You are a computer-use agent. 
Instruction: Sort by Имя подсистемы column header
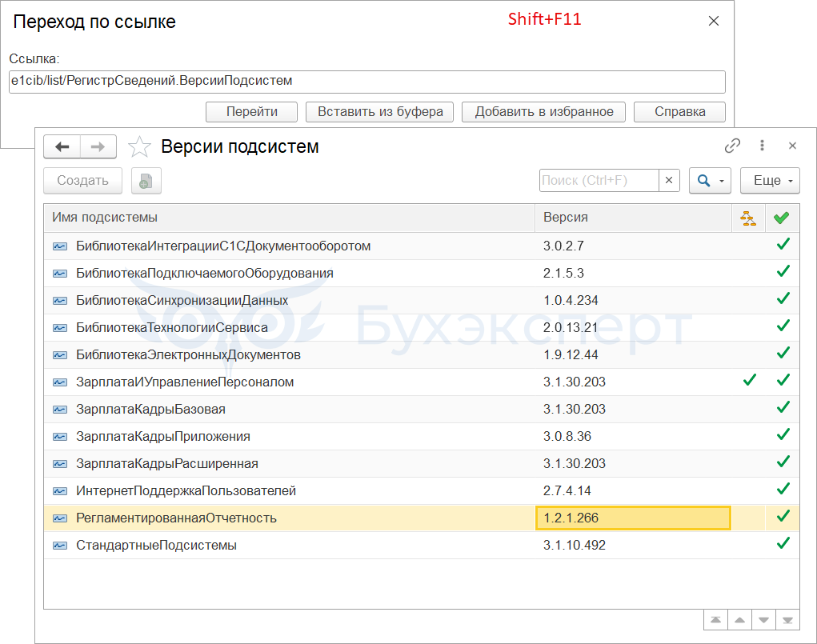(289, 218)
